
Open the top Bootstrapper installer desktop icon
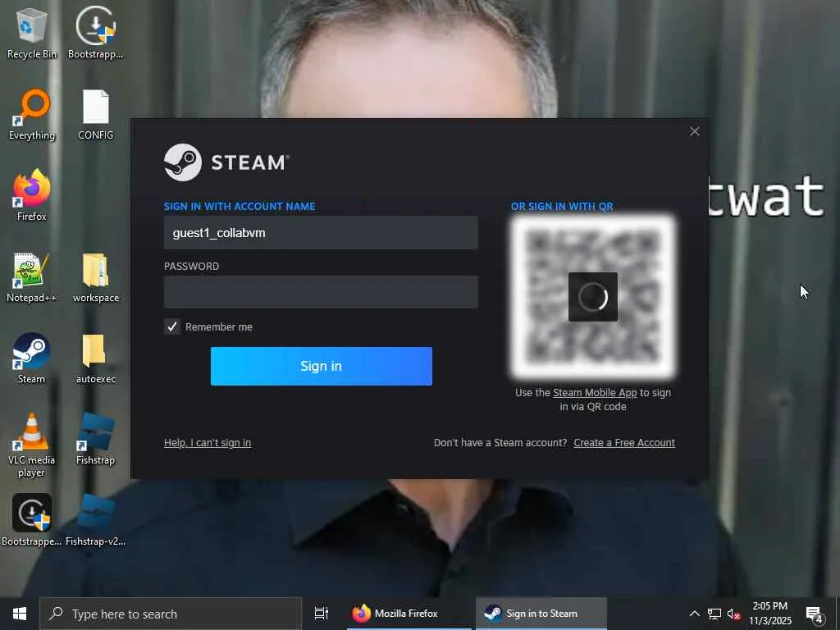click(95, 33)
